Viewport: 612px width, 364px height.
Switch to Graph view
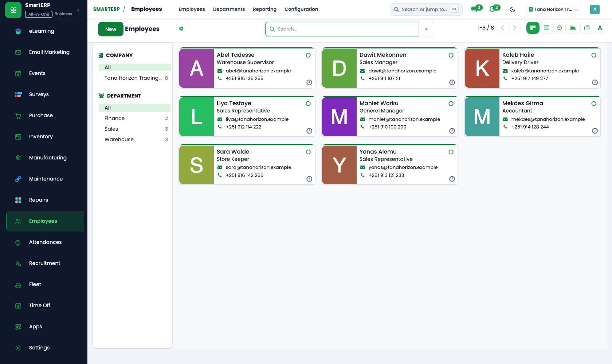coord(573,28)
